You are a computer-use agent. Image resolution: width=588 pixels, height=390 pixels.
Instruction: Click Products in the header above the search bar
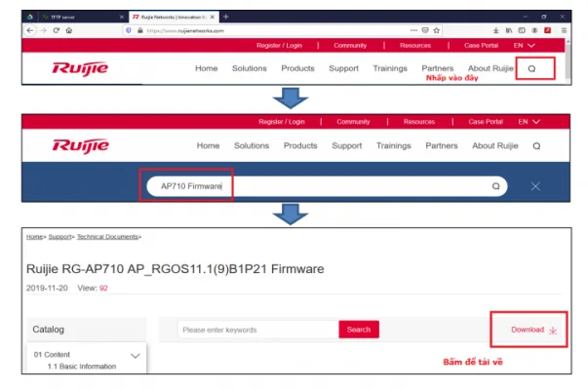click(x=300, y=145)
